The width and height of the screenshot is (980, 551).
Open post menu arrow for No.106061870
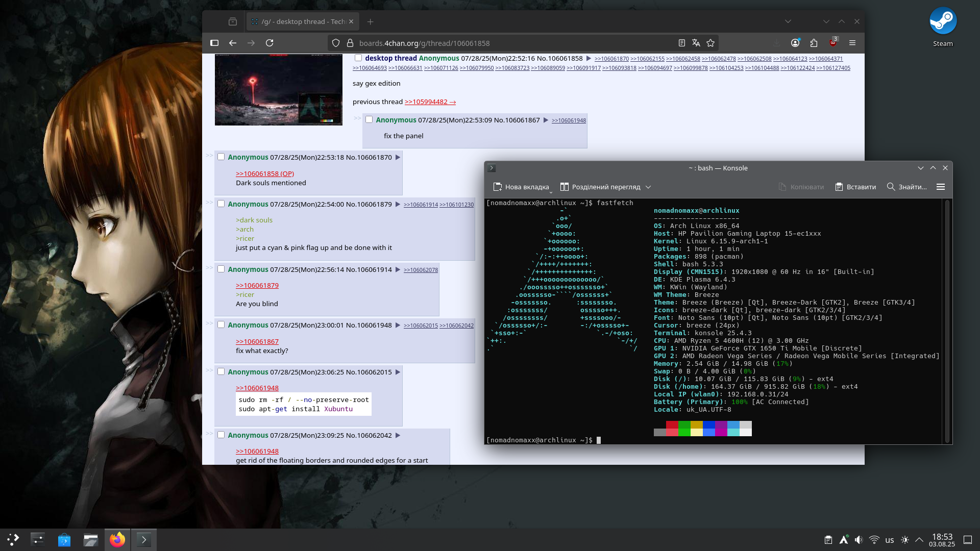pyautogui.click(x=398, y=157)
